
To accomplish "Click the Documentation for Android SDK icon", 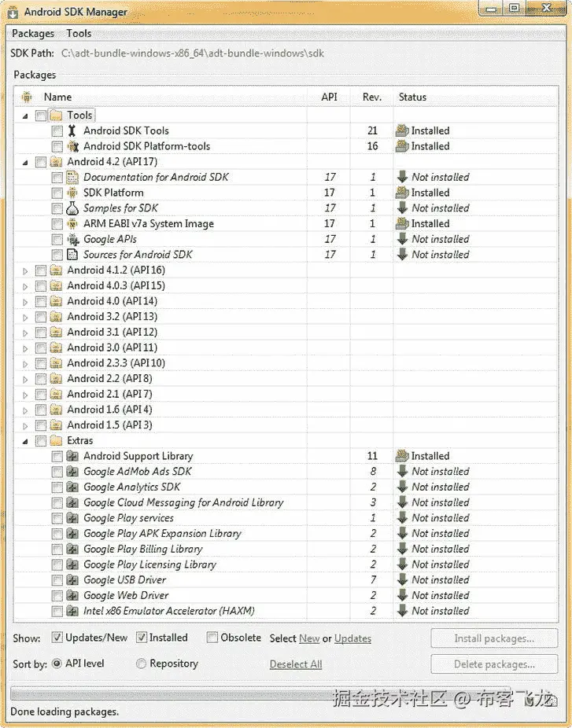I will [72, 177].
